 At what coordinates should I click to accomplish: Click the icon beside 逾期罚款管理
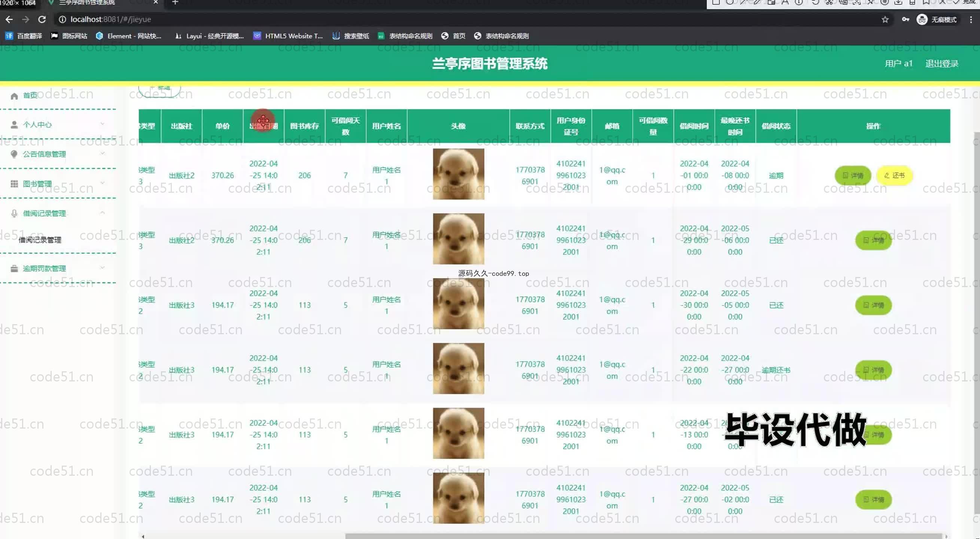pos(14,268)
